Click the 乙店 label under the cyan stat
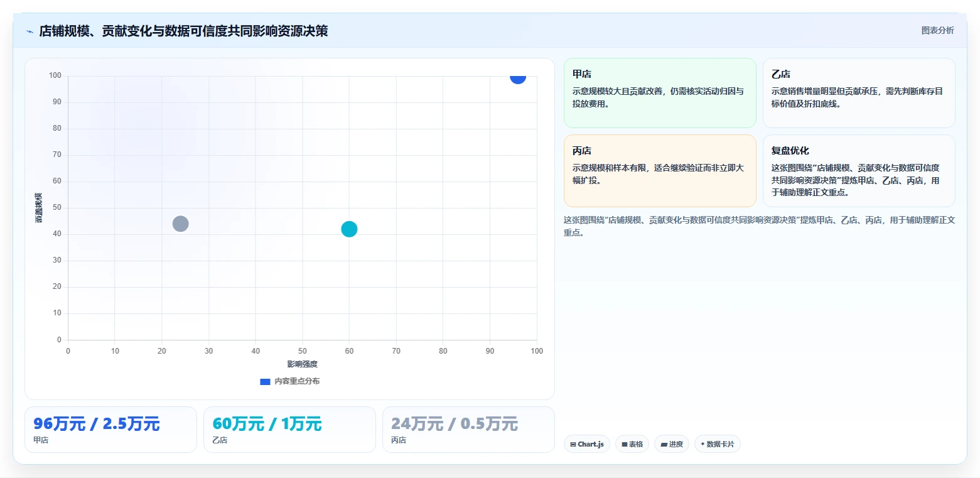Viewport: 980px width, 478px height. click(220, 440)
